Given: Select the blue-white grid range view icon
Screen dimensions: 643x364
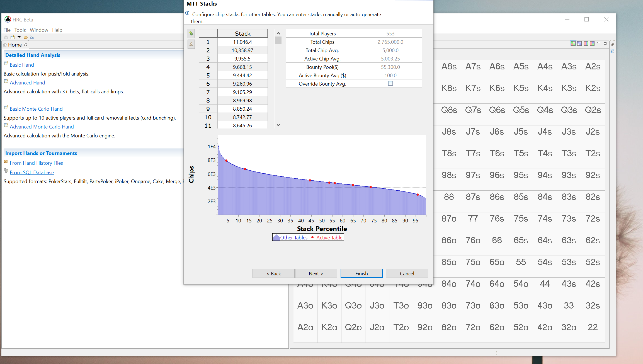Looking at the screenshot, I should tap(579, 43).
